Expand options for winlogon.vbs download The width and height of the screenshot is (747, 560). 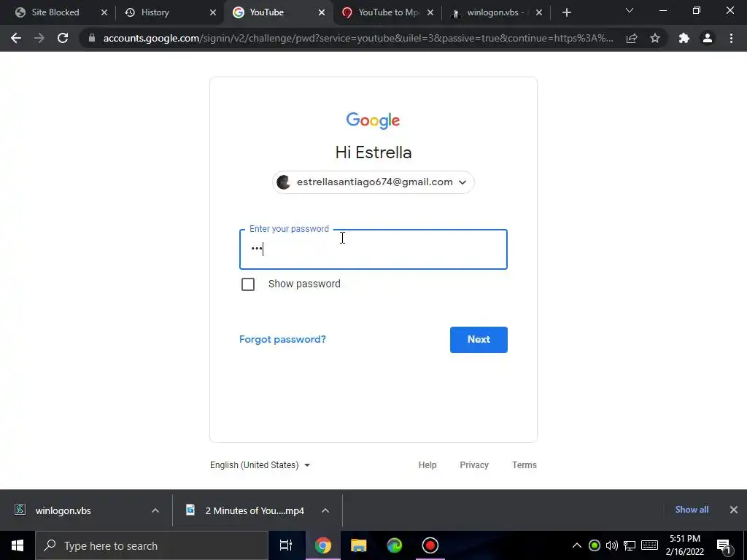[155, 510]
